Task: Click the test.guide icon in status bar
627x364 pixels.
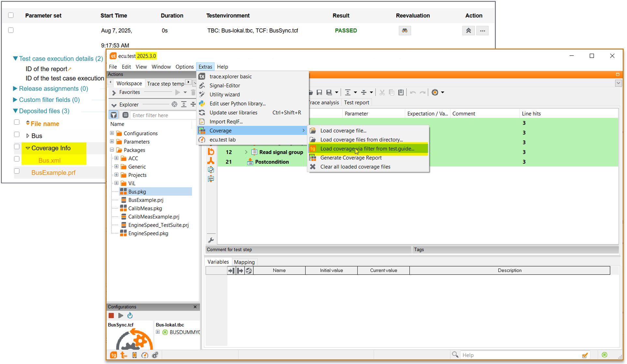Action: click(x=113, y=355)
